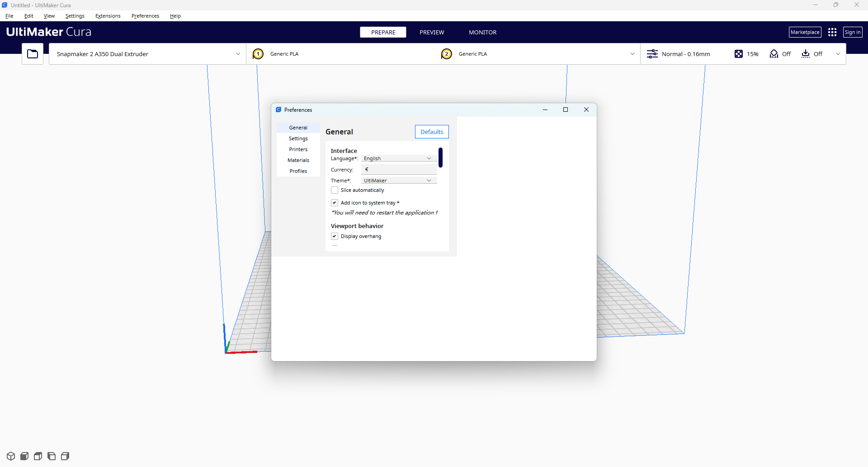The image size is (868, 467).
Task: Select the front view cube icon
Action: pos(24,456)
